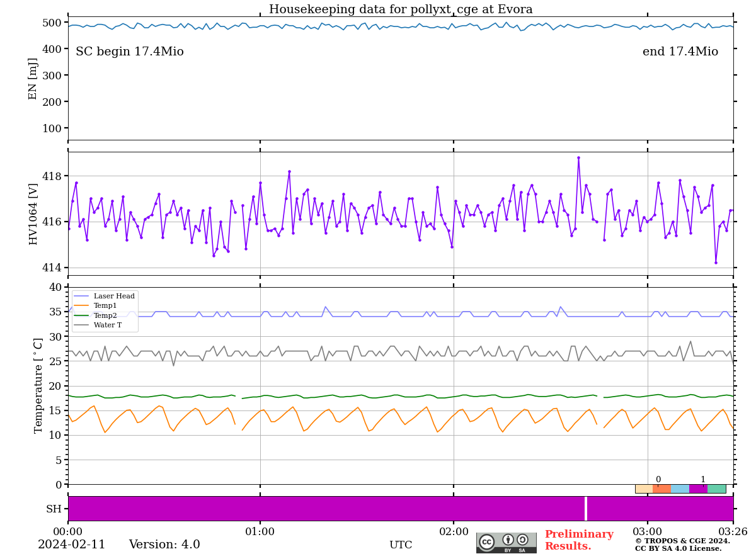Click the 00:00 time axis label

click(68, 532)
